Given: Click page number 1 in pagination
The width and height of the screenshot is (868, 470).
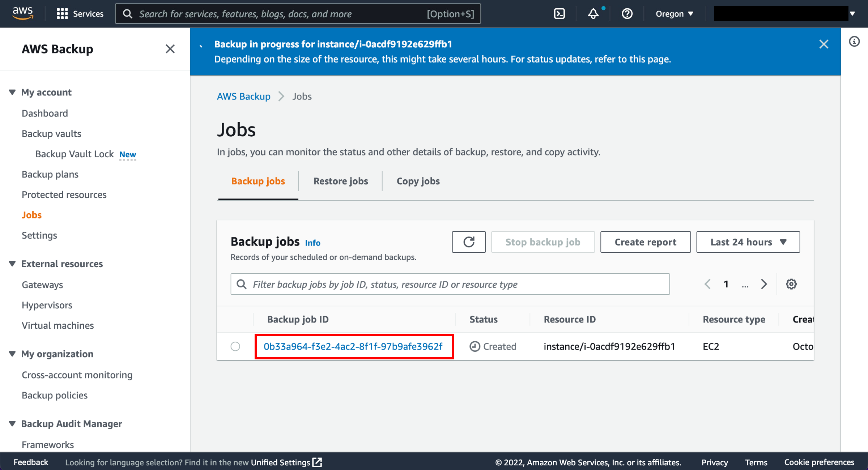Looking at the screenshot, I should pyautogui.click(x=726, y=284).
